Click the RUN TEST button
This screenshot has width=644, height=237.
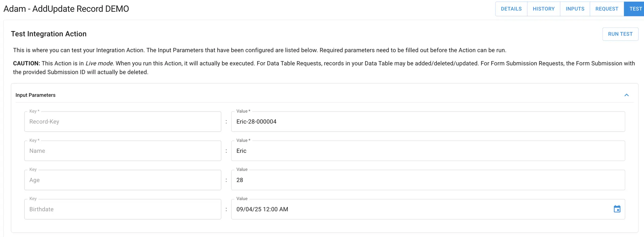(620, 34)
